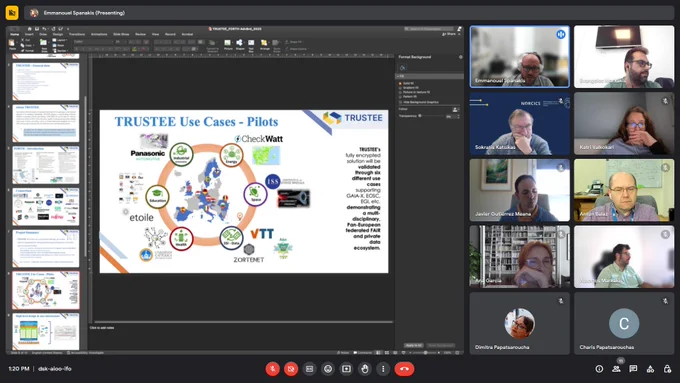Close the Format Background pane

point(461,57)
